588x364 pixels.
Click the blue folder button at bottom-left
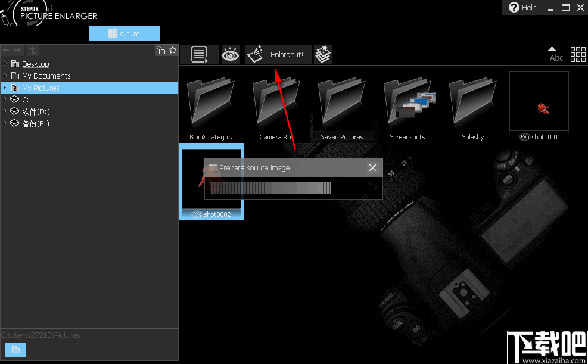point(15,350)
